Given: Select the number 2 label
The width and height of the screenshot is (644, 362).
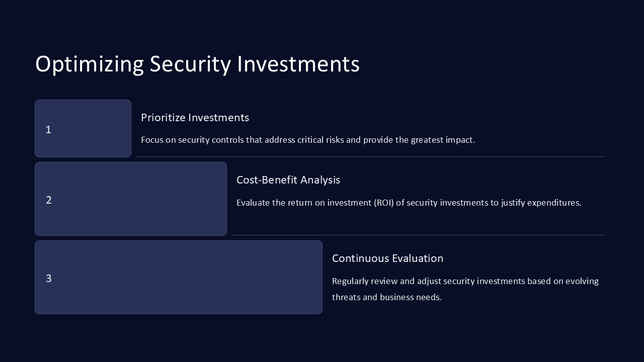Looking at the screenshot, I should [49, 200].
